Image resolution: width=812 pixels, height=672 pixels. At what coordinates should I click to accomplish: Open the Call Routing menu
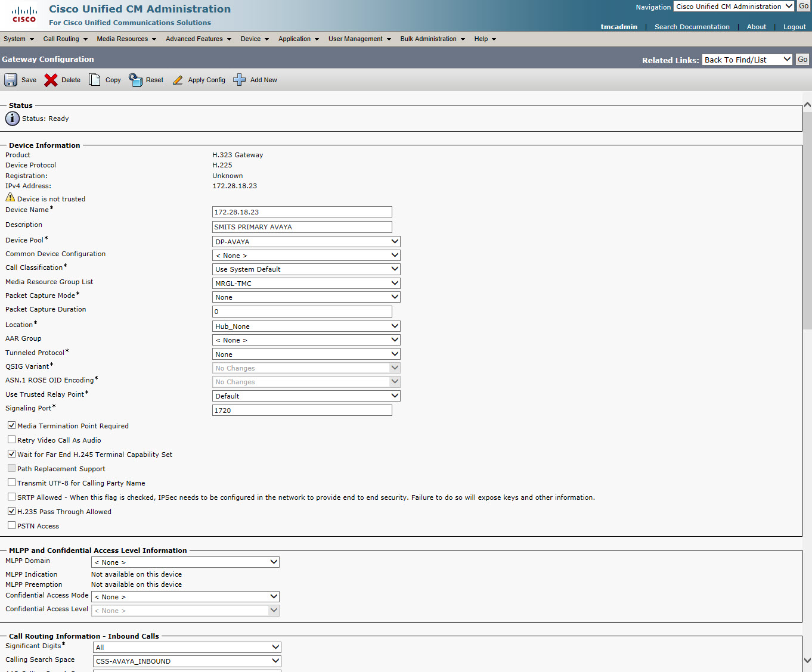coord(66,39)
